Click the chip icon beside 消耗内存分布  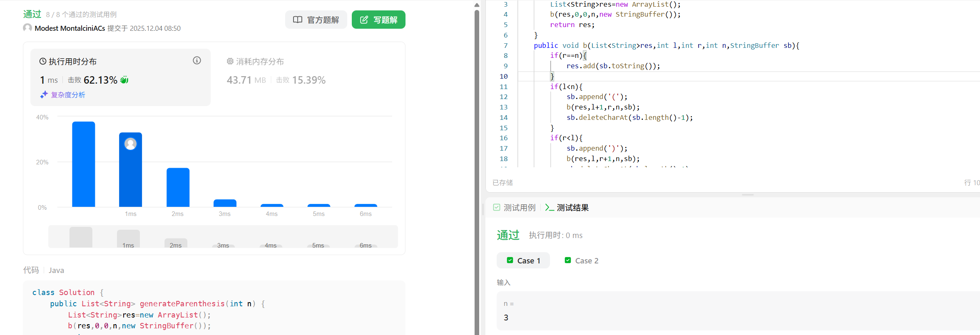tap(230, 61)
